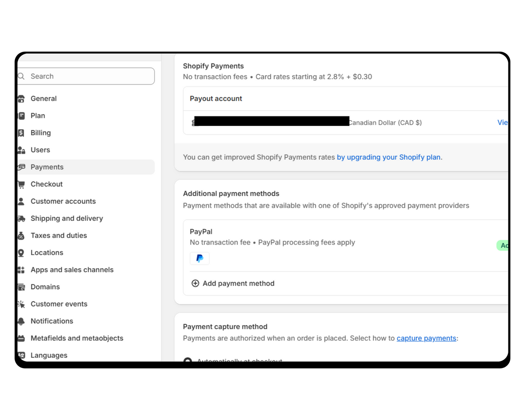The width and height of the screenshot is (525, 420).
Task: Open Taxes and duties settings
Action: coord(59,235)
